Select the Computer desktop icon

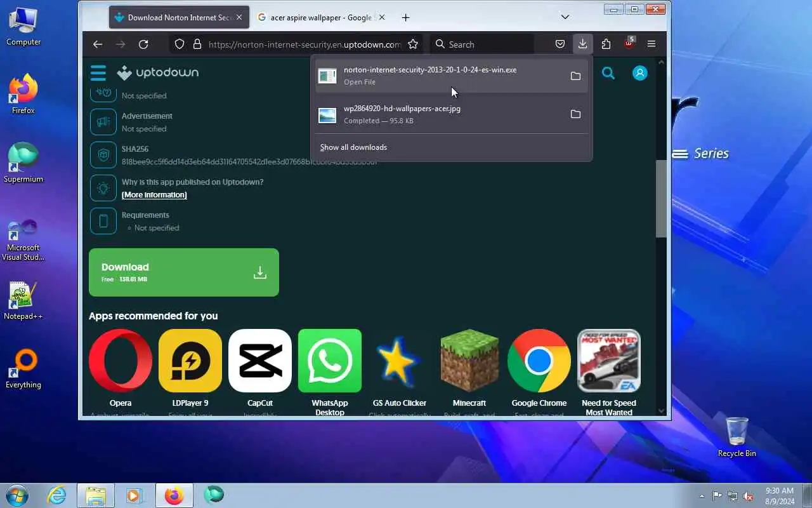(23, 26)
